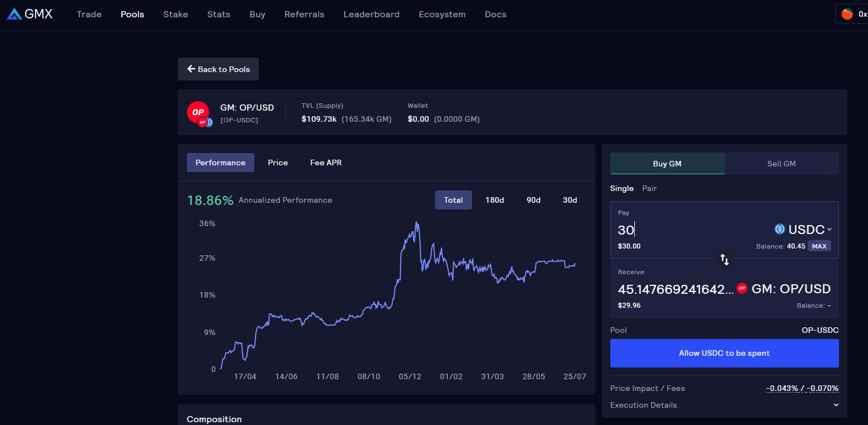868x425 pixels.
Task: Click the OP-USDC pool value
Action: (x=820, y=330)
